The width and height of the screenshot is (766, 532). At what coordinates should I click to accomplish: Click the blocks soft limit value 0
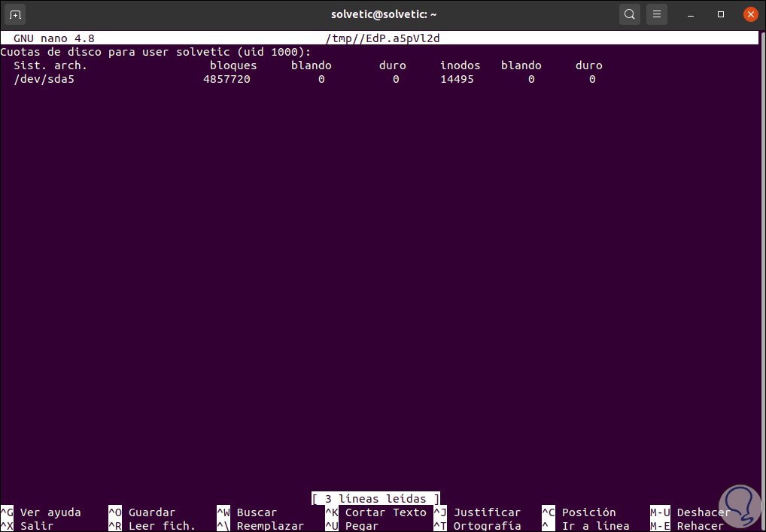pos(321,79)
